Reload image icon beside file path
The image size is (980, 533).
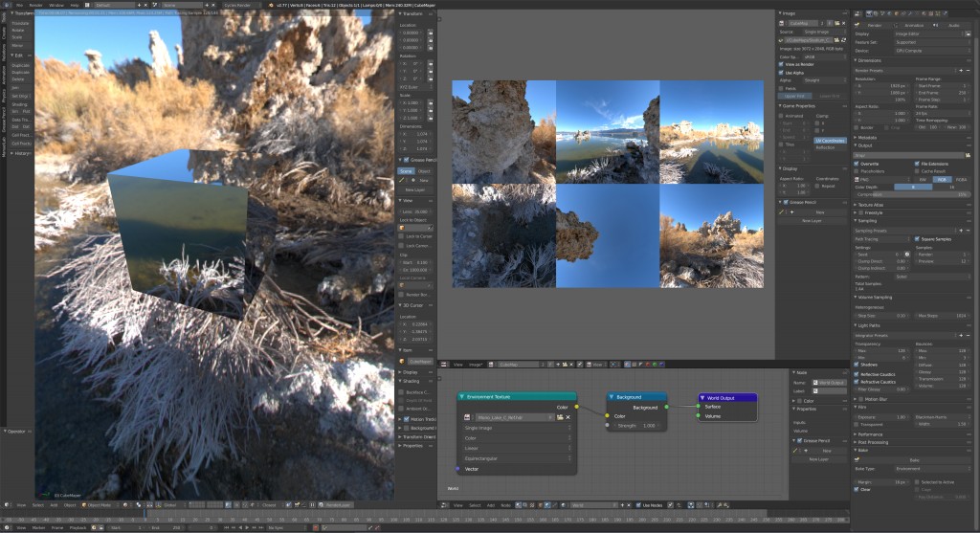[844, 40]
